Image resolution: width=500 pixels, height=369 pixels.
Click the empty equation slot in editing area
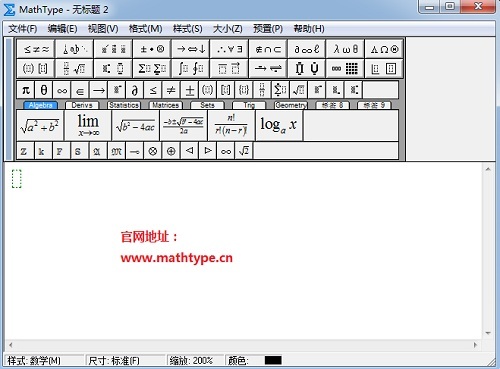tap(17, 179)
